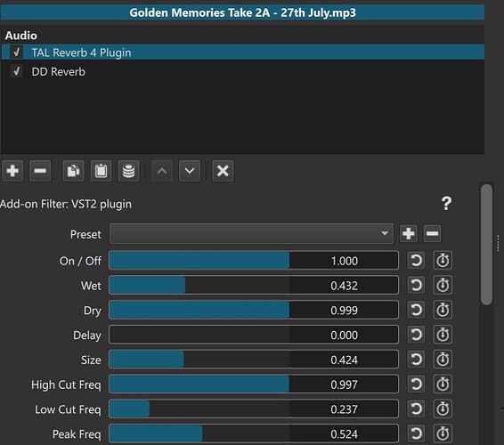Paste filters using clipboard icon
Screen dimensions: 504x445
101,171
